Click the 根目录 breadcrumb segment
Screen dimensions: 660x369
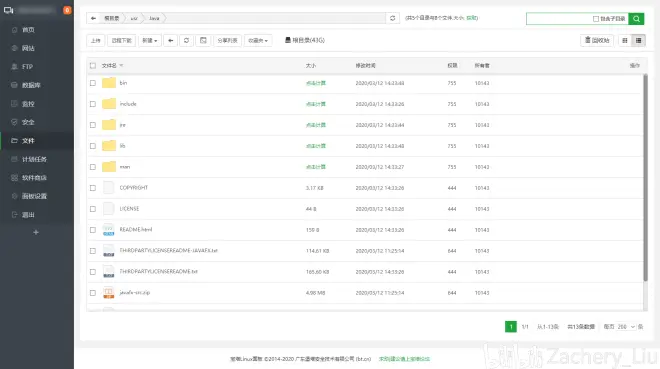tap(112, 18)
